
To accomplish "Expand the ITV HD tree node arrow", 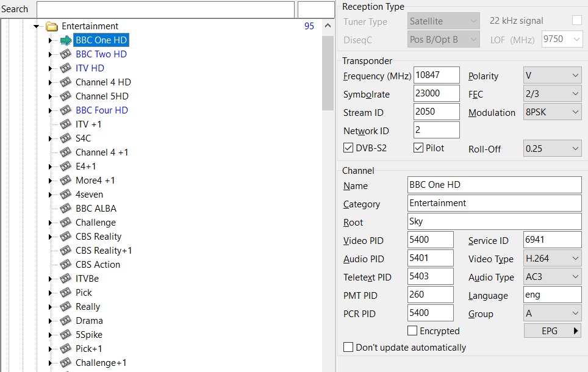I will [51, 68].
